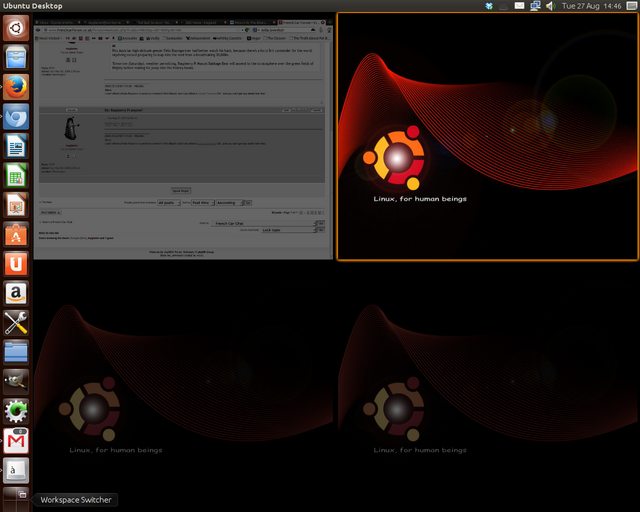The height and width of the screenshot is (512, 640).
Task: Open LibreOffice Impress from the launcher
Action: point(16,205)
